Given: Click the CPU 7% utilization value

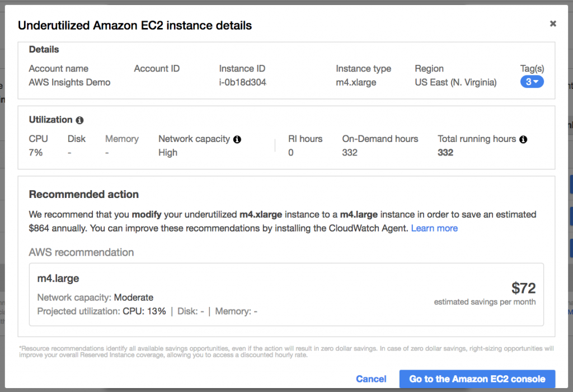Looking at the screenshot, I should point(35,153).
